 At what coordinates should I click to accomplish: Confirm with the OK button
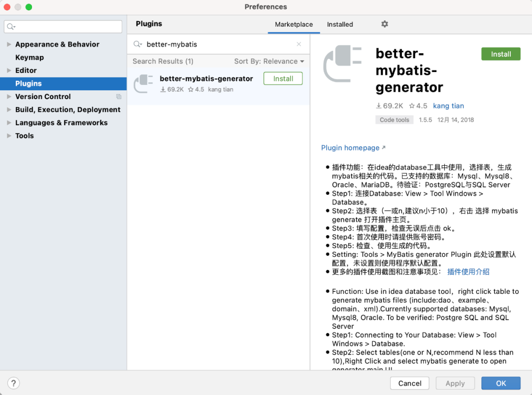click(501, 384)
